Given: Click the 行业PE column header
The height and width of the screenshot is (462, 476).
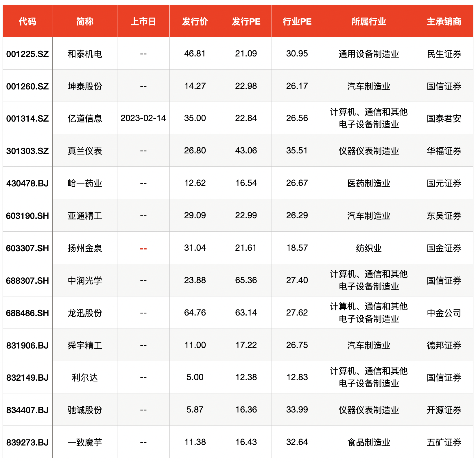Looking at the screenshot, I should (297, 21).
